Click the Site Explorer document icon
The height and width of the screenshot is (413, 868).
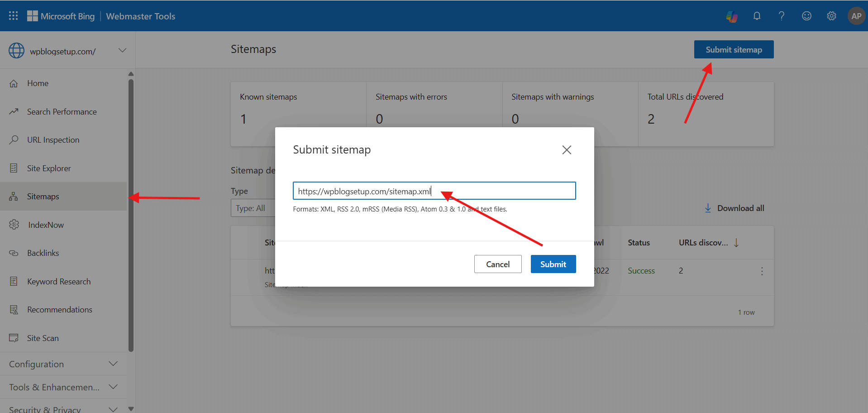click(x=14, y=168)
